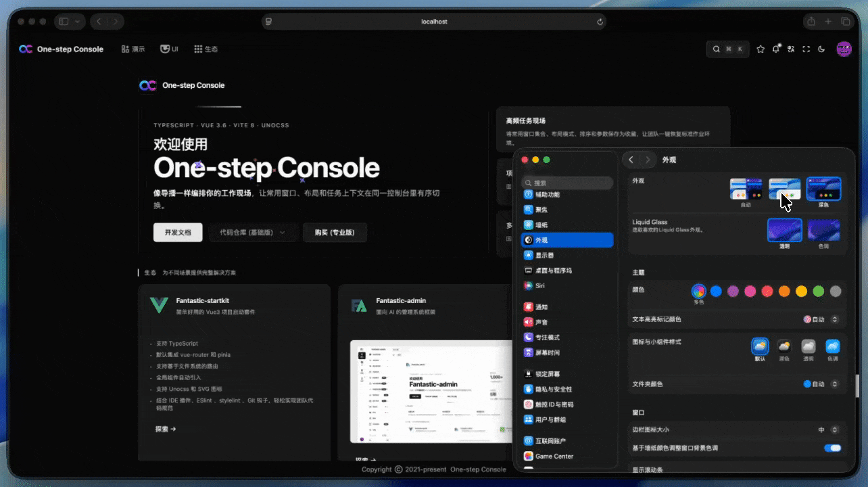Image resolution: width=868 pixels, height=487 pixels.
Task: Open 辅助功能 in the settings sidebar
Action: 567,194
